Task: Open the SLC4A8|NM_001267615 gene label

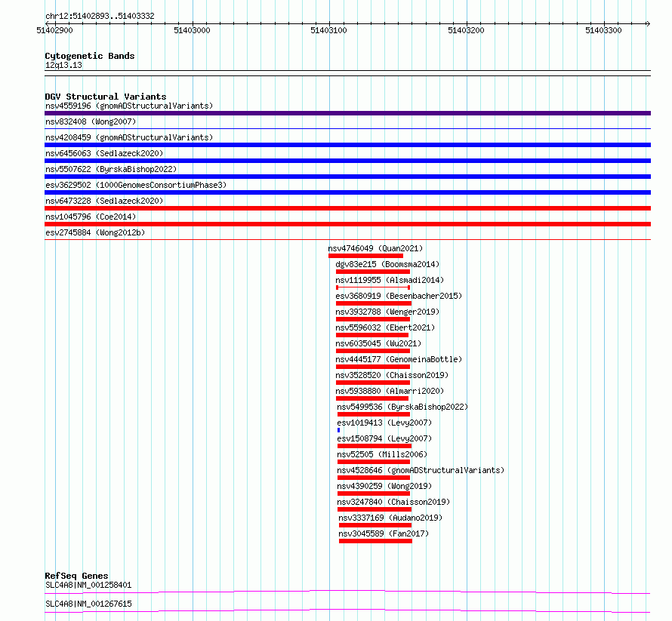Action: (88, 604)
